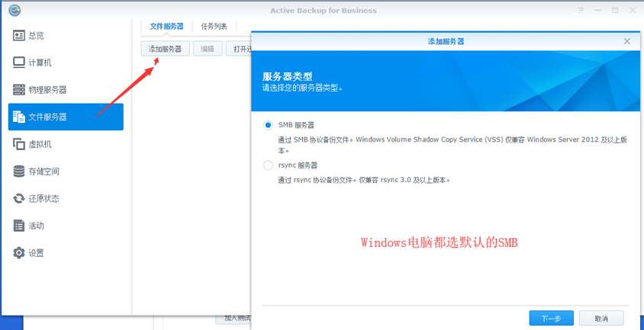The width and height of the screenshot is (644, 330).
Task: Click the 添加服务器 button
Action: pyautogui.click(x=166, y=49)
